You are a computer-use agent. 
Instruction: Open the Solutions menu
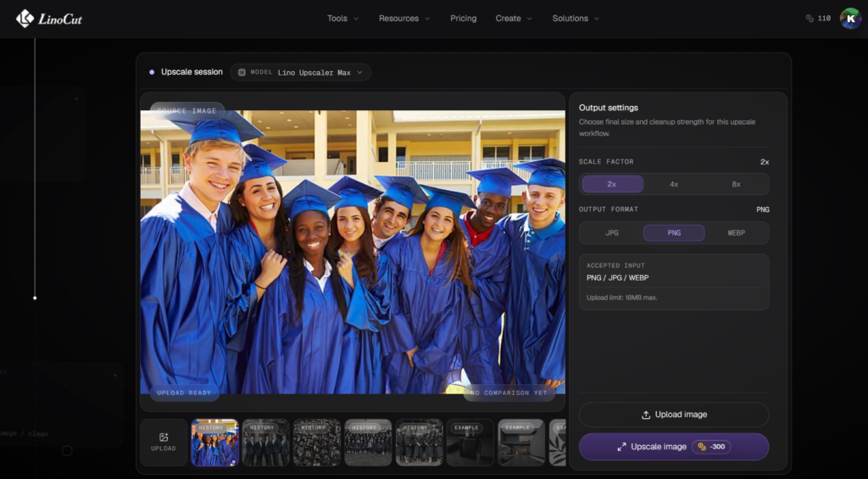click(576, 19)
